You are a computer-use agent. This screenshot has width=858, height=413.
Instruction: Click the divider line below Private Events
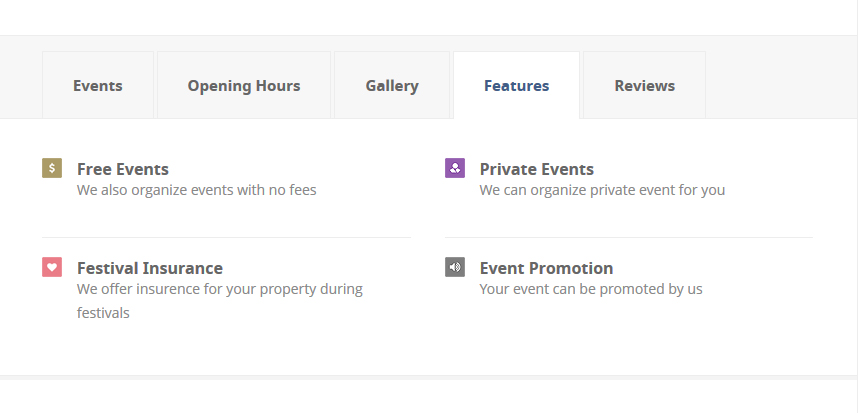[629, 237]
